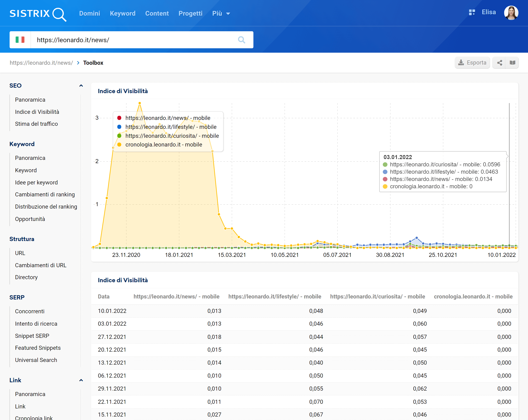The width and height of the screenshot is (528, 420).
Task: Open the apps grid icon
Action: tap(472, 12)
